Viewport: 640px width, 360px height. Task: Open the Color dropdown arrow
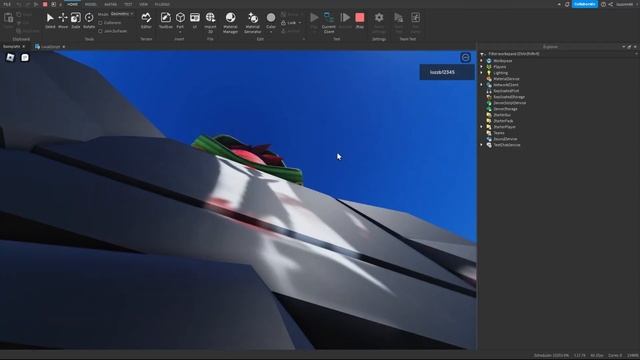(x=271, y=32)
